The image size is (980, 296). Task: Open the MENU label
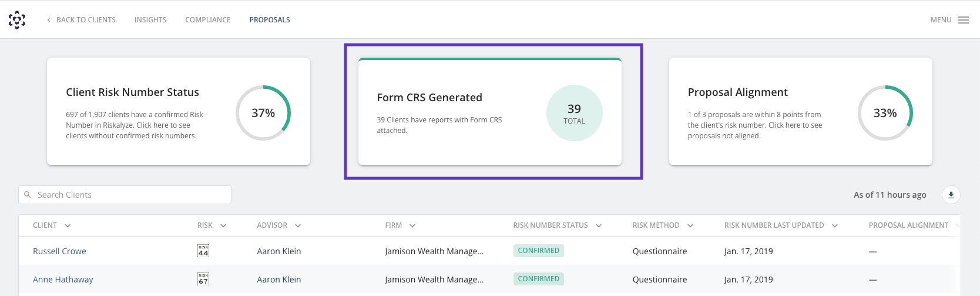pyautogui.click(x=941, y=20)
